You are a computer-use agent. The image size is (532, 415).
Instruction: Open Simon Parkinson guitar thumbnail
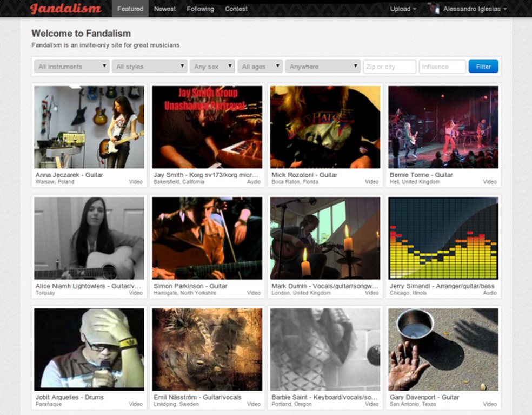click(207, 239)
